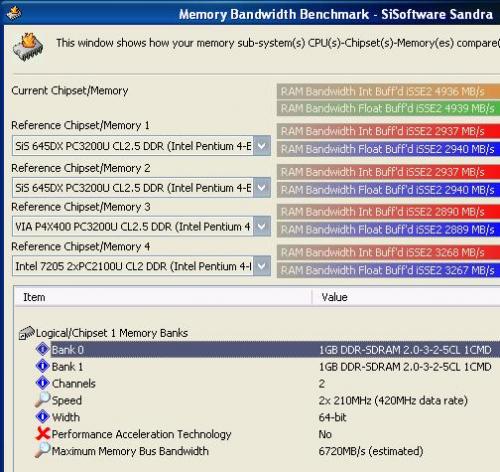Image resolution: width=500 pixels, height=472 pixels.
Task: Click the Current Chipset/Memory label
Action: tap(70, 91)
